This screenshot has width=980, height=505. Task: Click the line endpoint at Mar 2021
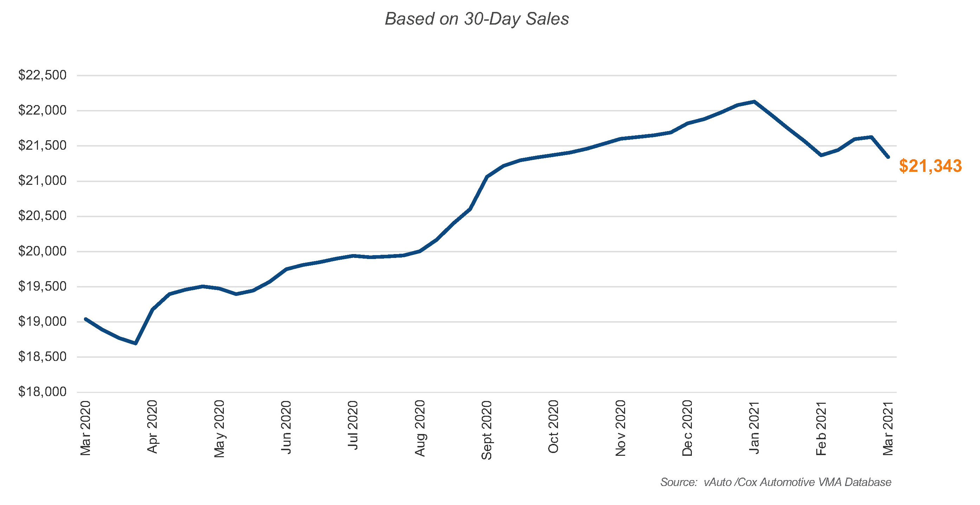[x=888, y=157]
